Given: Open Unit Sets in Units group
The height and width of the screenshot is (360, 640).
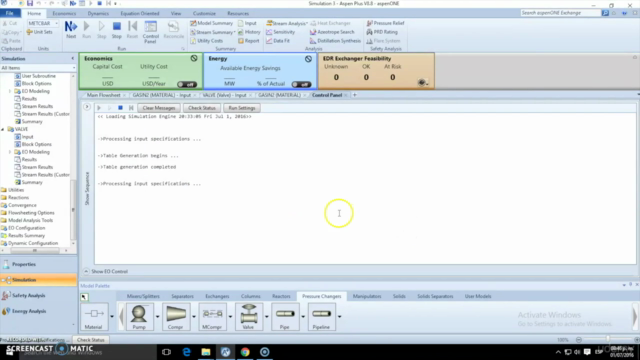Looking at the screenshot, I should (40, 32).
